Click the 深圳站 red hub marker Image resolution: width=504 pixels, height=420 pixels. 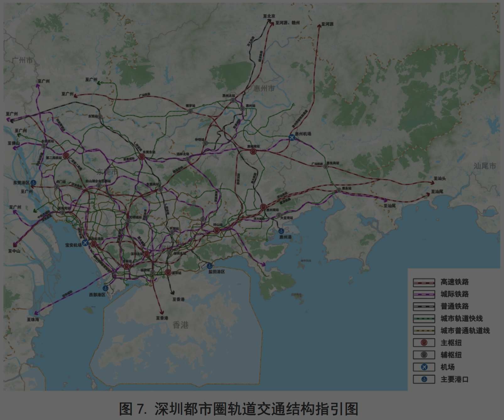168,272
